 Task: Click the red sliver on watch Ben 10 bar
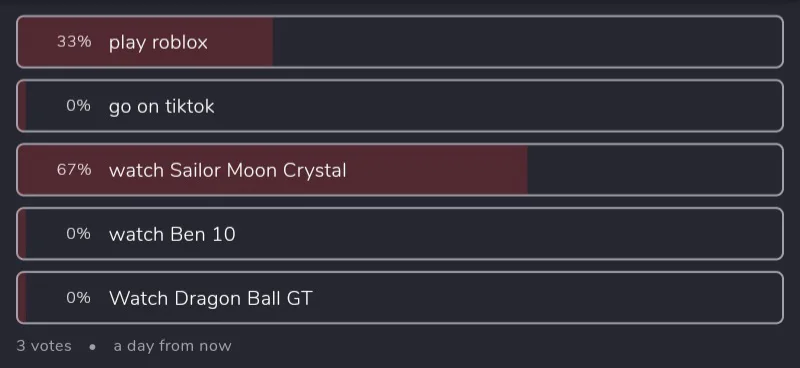point(22,234)
